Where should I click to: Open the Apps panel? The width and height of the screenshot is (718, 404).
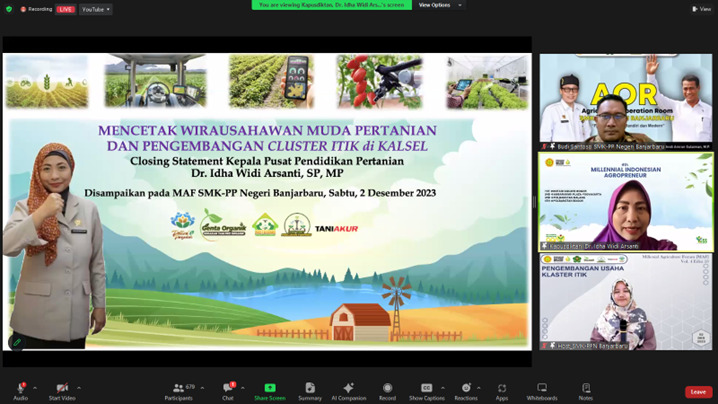point(502,388)
